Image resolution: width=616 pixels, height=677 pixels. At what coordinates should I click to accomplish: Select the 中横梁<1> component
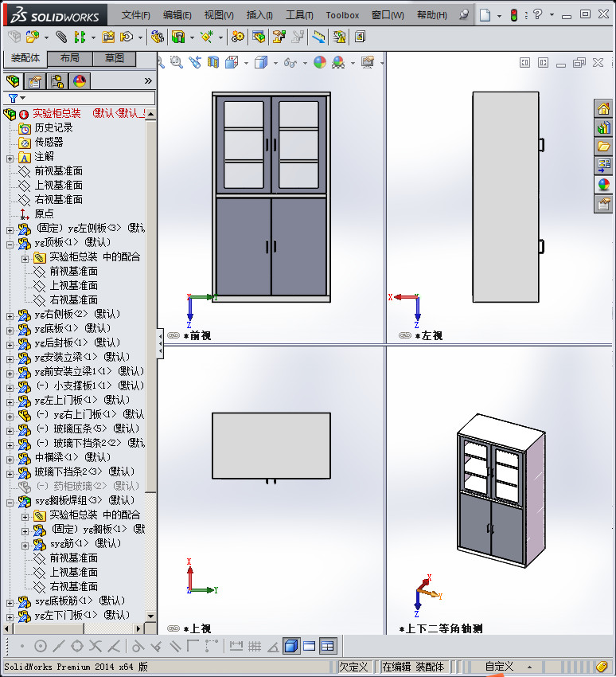click(72, 457)
